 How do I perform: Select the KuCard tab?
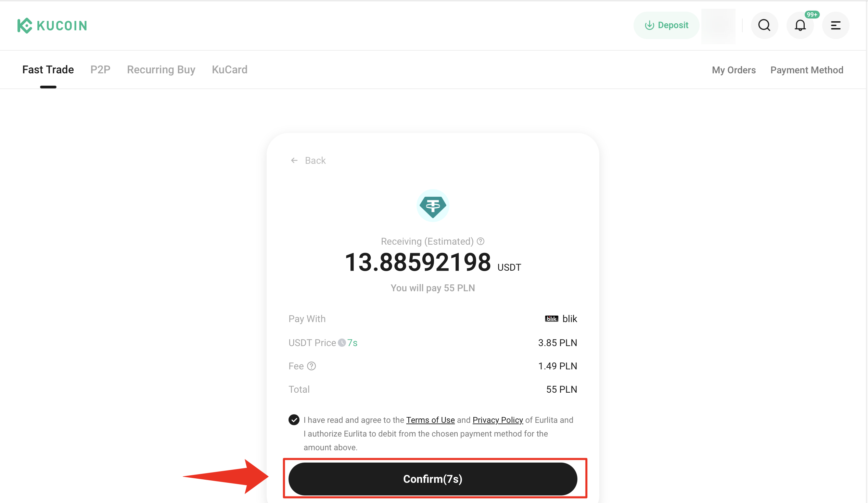click(229, 70)
